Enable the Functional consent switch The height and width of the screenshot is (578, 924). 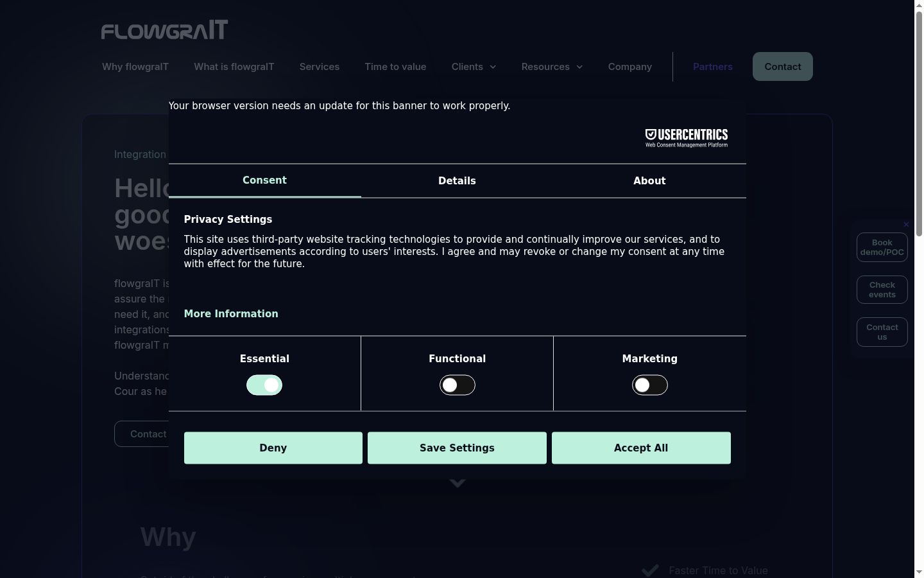pyautogui.click(x=458, y=385)
